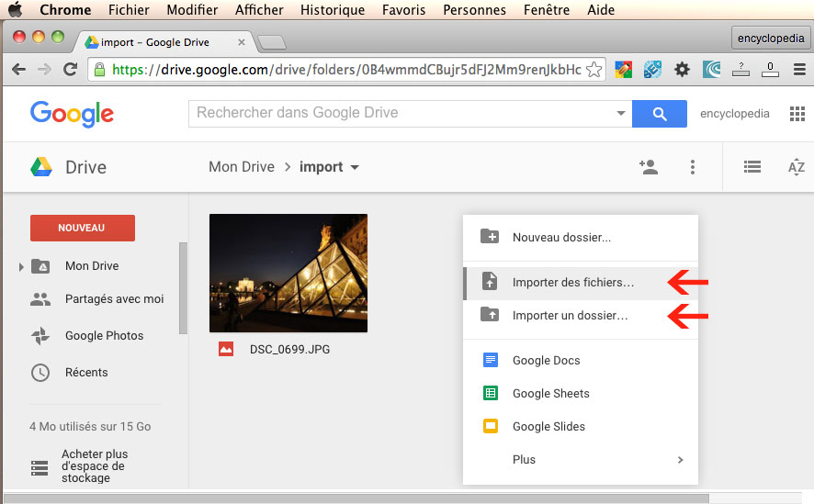Click the AZ sort options icon
Viewport: 814px width, 504px height.
click(796, 167)
